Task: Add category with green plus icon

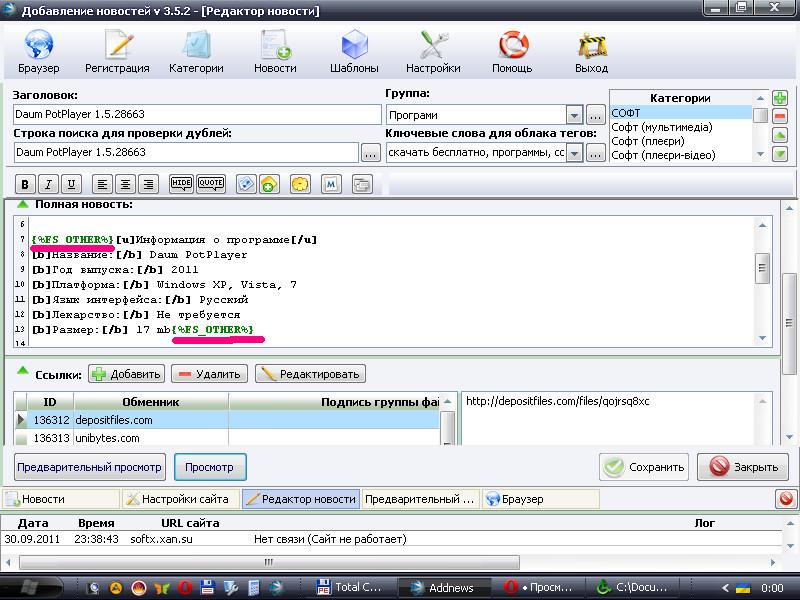Action: click(780, 98)
